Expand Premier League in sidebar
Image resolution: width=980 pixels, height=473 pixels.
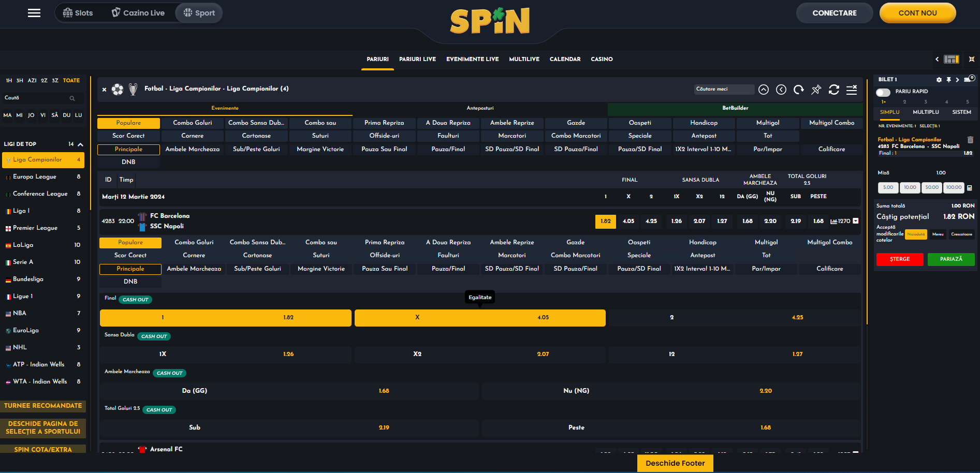pos(43,228)
